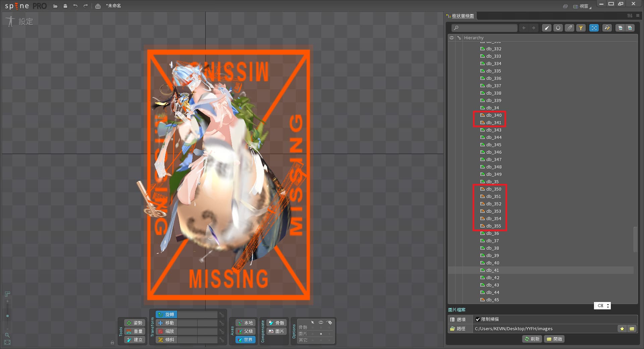
Task: Set axes to 本地 local
Action: click(246, 323)
